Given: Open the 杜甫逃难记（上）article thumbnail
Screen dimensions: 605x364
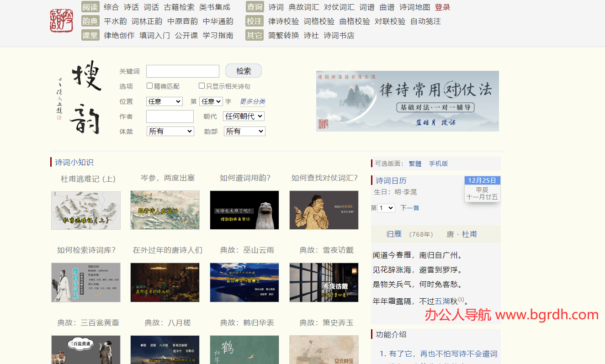Looking at the screenshot, I should (x=85, y=210).
